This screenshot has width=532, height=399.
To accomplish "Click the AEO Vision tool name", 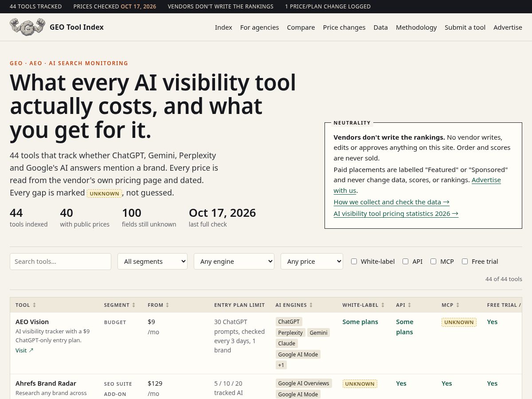I will (x=32, y=322).
